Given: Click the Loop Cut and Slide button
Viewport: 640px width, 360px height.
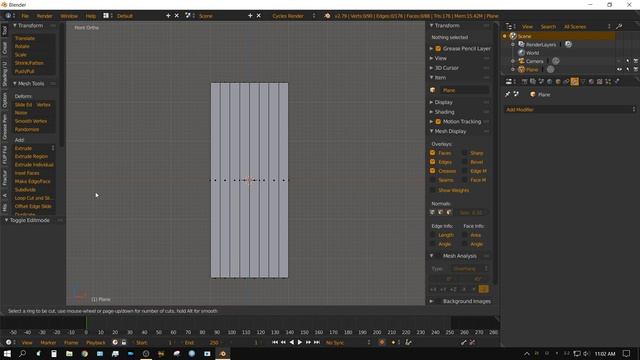Looking at the screenshot, I should (x=34, y=198).
